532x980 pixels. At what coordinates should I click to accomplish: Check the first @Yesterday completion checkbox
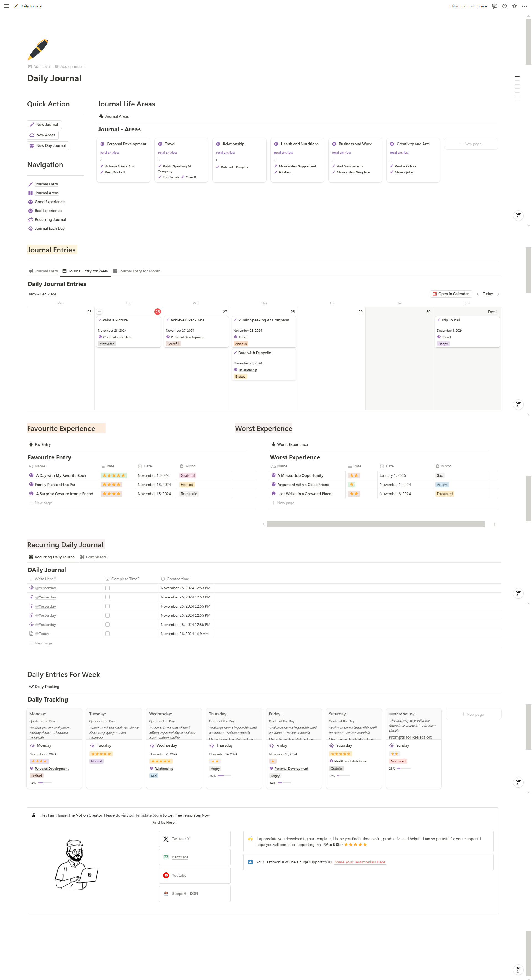pos(107,588)
